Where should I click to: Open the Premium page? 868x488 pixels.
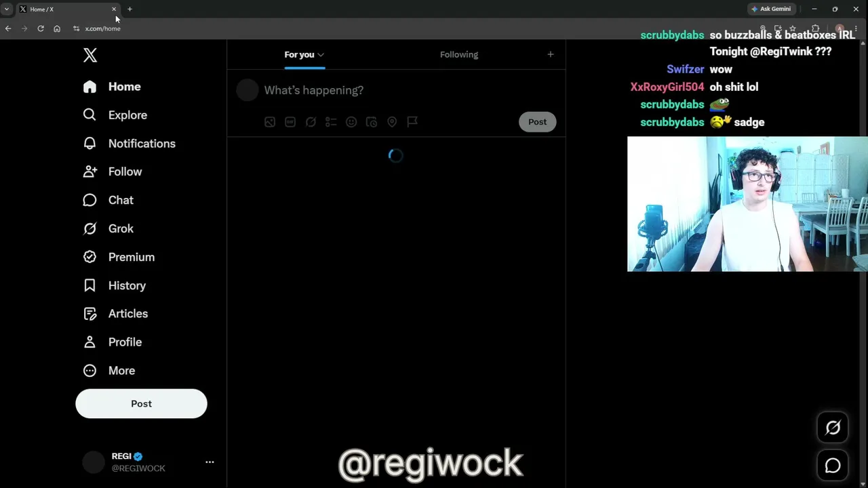point(119,258)
